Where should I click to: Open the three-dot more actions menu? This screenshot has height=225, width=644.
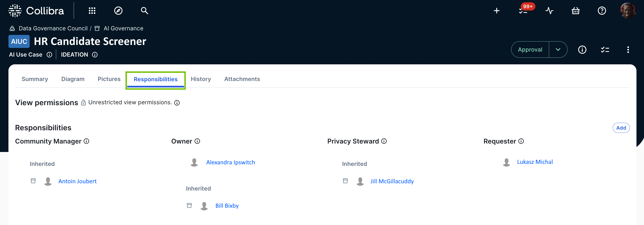coord(628,50)
